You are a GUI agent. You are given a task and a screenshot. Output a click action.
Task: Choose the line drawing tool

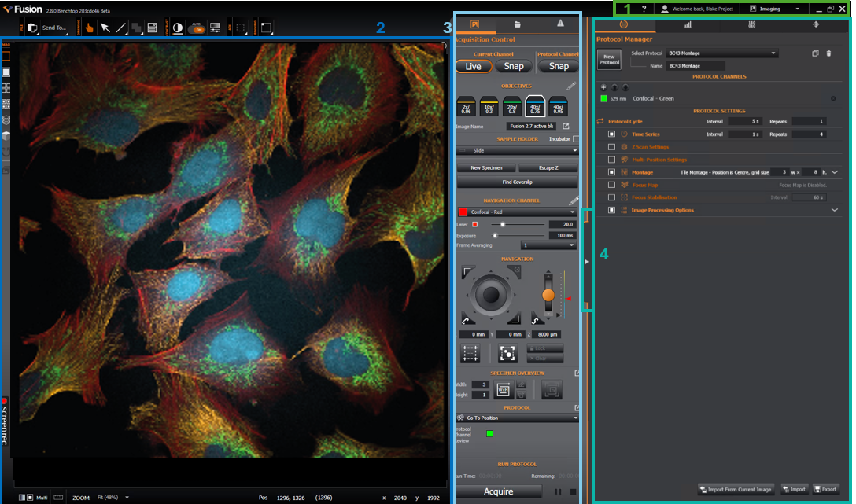tap(120, 28)
